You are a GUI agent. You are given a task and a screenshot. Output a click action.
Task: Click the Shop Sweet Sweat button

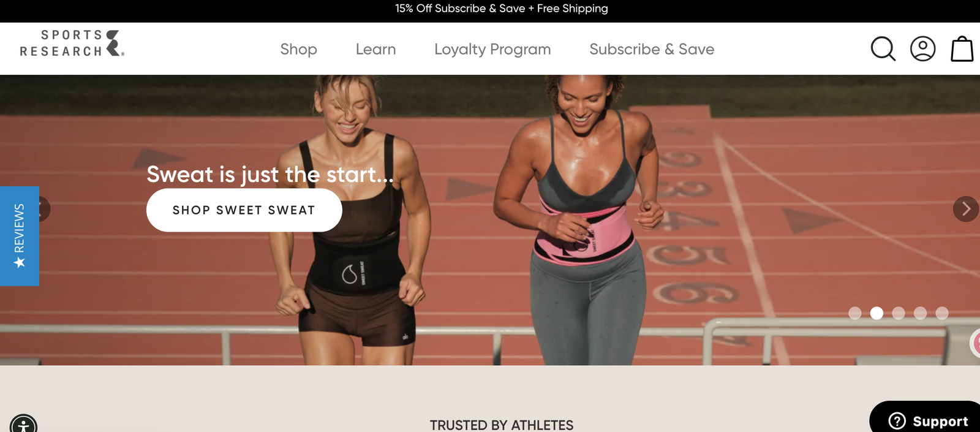(x=244, y=210)
